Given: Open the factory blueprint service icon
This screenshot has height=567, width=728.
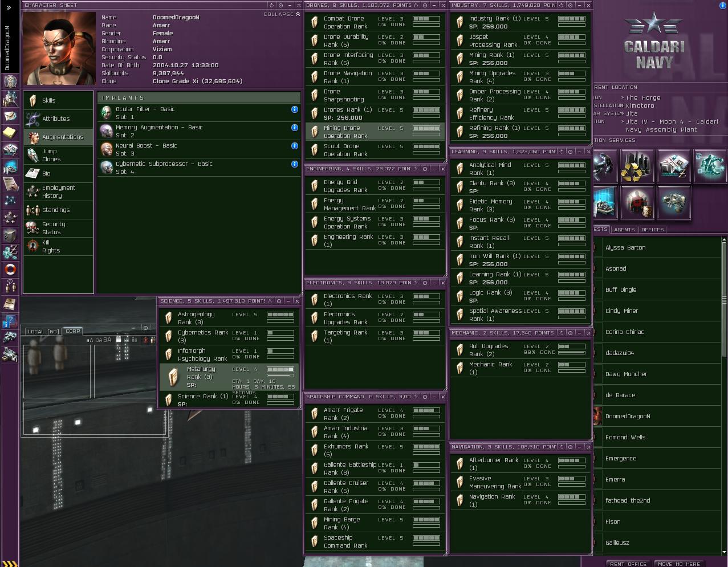Looking at the screenshot, I should pyautogui.click(x=604, y=202).
